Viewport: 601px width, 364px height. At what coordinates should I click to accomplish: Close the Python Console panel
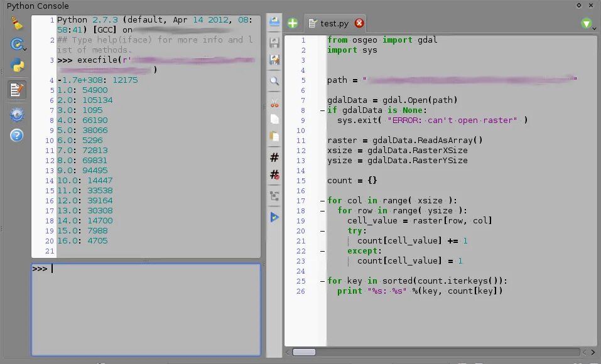591,6
